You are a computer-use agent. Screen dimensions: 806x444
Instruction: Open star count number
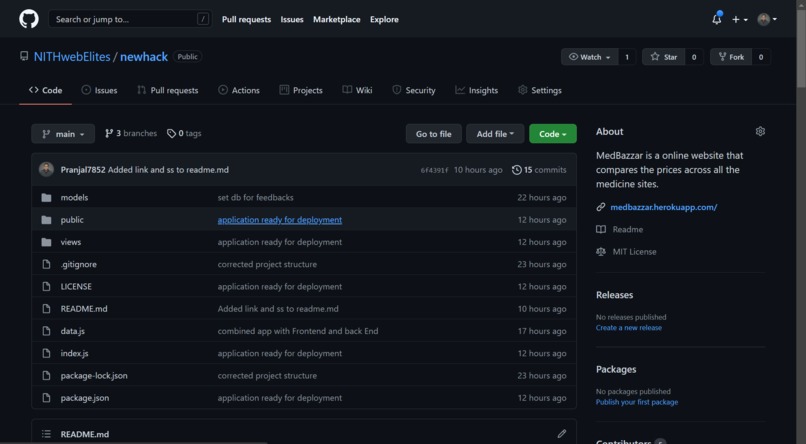tap(694, 57)
